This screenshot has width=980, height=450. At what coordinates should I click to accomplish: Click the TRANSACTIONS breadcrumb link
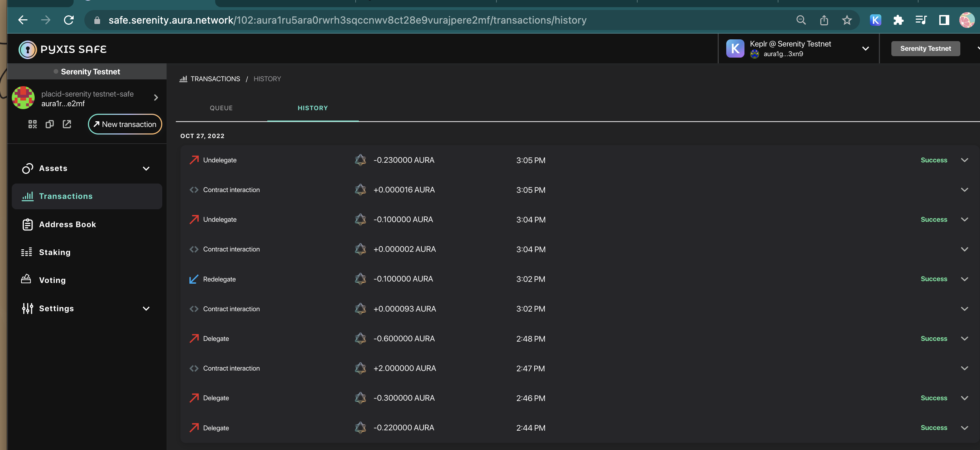point(215,79)
